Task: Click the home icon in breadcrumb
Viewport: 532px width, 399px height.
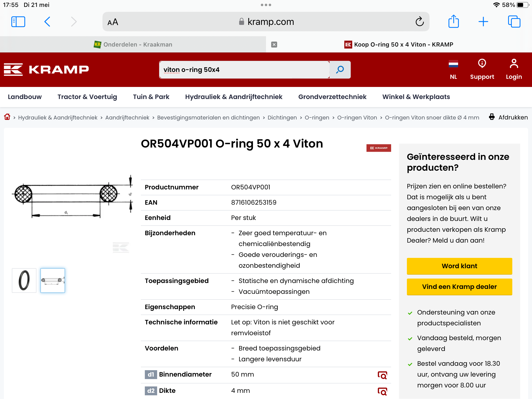Action: [7, 117]
